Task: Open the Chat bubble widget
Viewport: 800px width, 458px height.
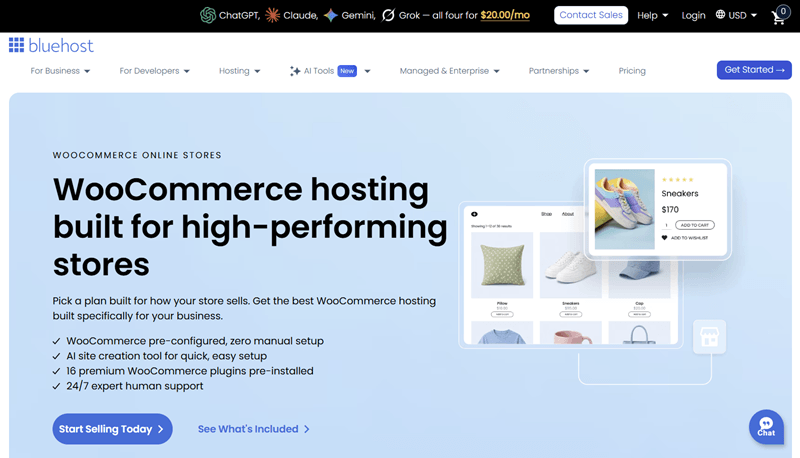Action: pos(766,427)
